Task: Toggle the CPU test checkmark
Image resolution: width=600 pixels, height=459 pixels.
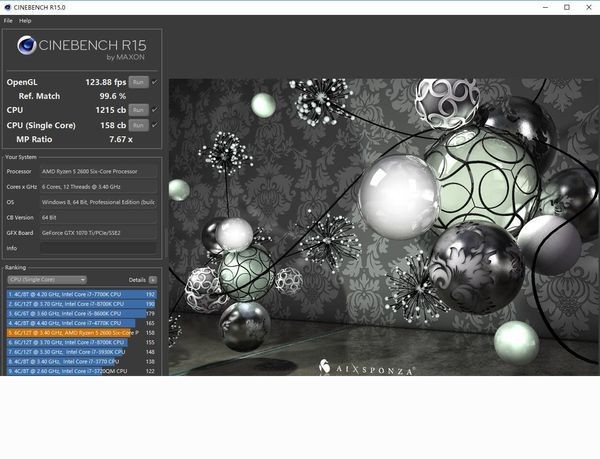Action: click(x=155, y=110)
